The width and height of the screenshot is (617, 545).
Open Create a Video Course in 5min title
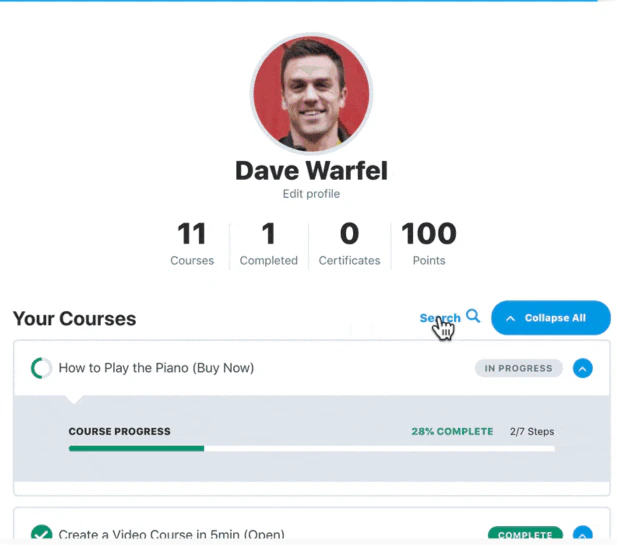[172, 534]
